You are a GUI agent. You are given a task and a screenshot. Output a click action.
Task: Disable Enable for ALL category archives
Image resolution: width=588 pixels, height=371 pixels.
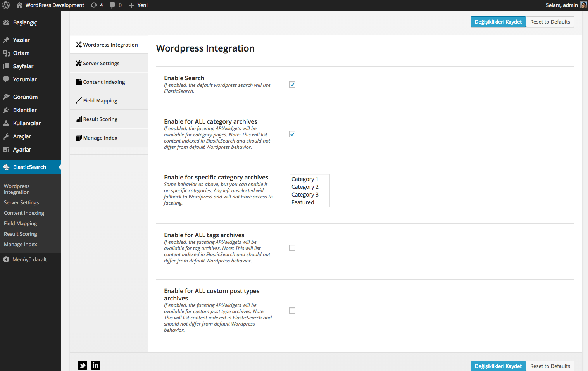pyautogui.click(x=292, y=134)
